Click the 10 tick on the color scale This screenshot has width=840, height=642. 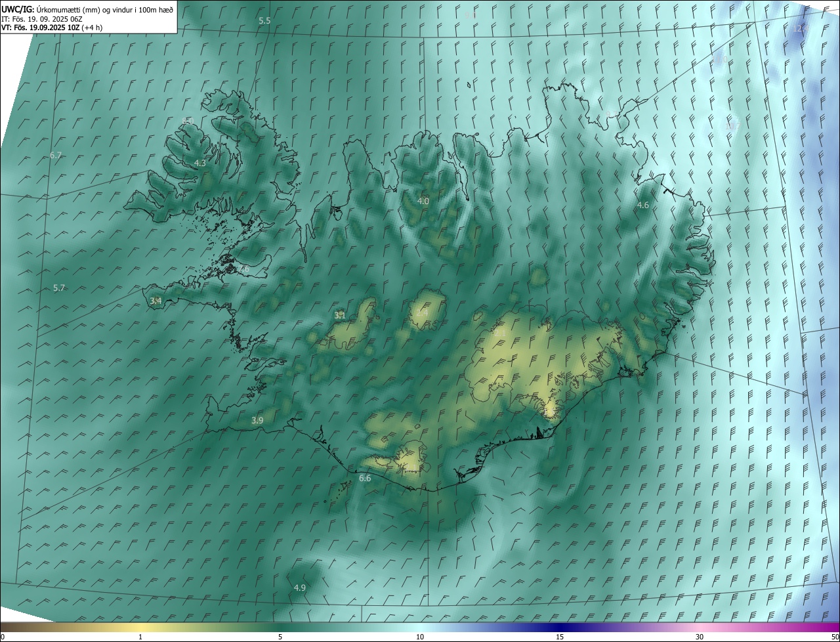(x=420, y=637)
